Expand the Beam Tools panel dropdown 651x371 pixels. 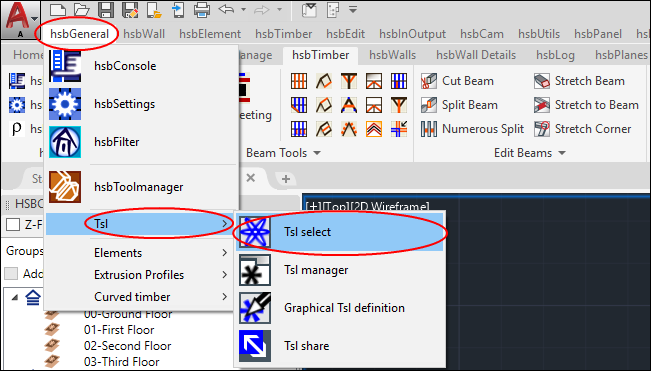tap(317, 153)
